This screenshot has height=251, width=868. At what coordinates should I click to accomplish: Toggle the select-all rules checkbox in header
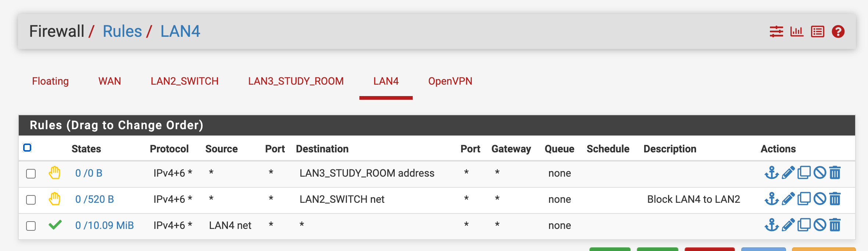(x=27, y=148)
